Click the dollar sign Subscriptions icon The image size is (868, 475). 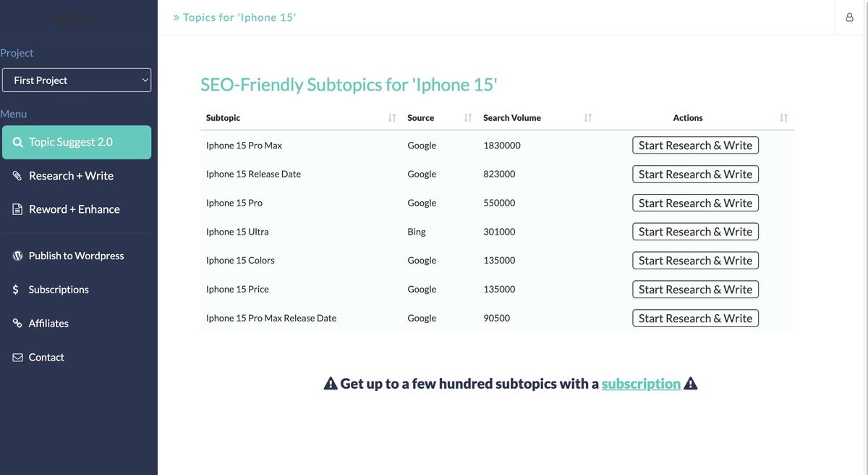(x=16, y=290)
